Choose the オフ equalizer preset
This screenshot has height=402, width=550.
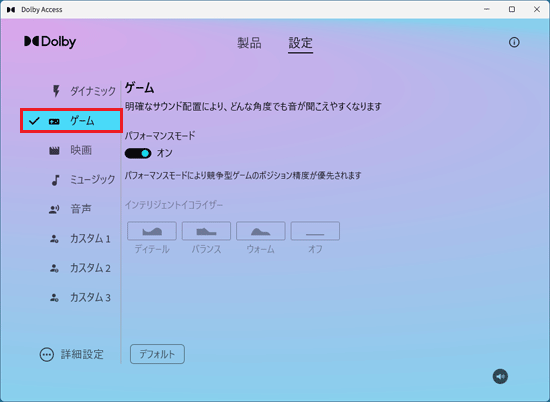[x=315, y=231]
